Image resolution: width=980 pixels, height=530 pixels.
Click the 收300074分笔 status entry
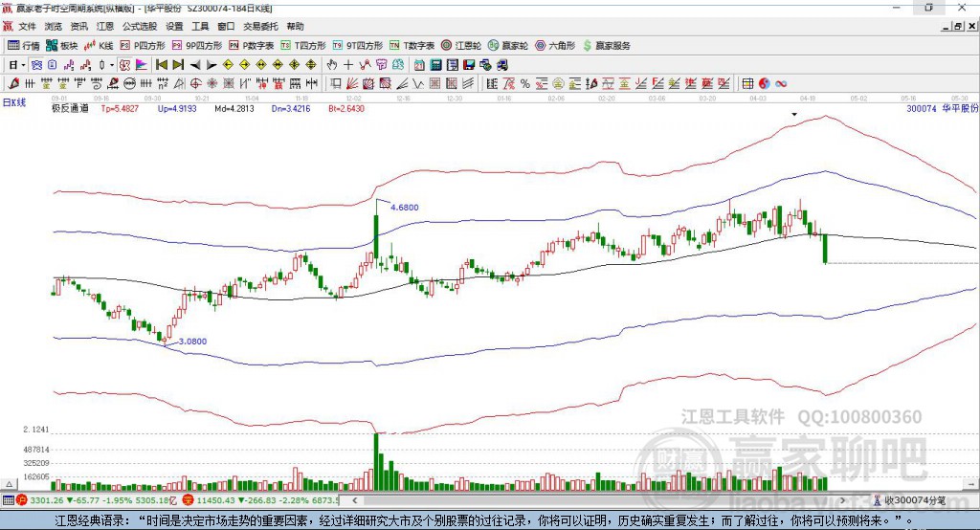(909, 500)
